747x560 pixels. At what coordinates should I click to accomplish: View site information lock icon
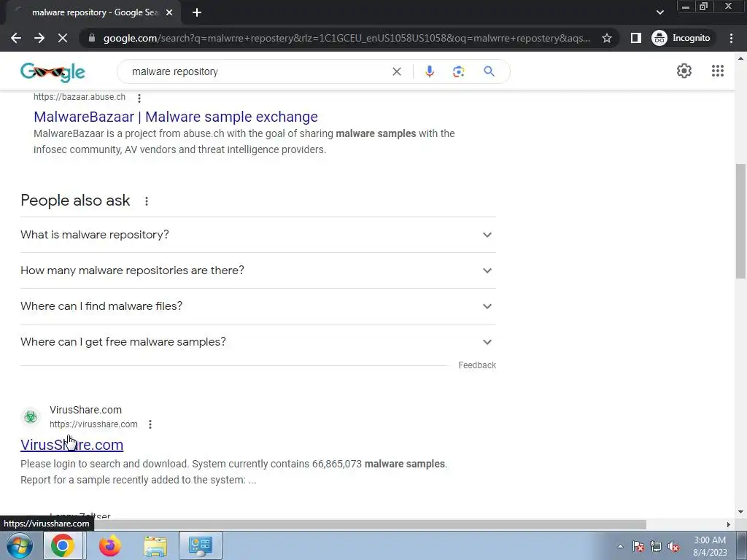point(91,38)
